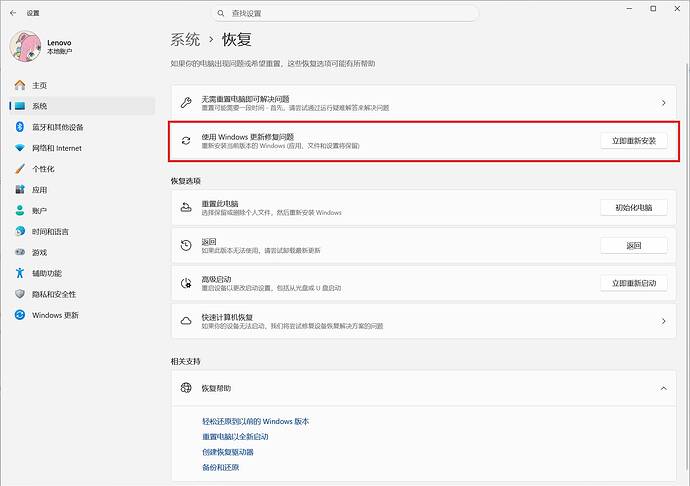This screenshot has height=486, width=690.
Task: Click the Windows Update sync icon
Action: click(20, 315)
